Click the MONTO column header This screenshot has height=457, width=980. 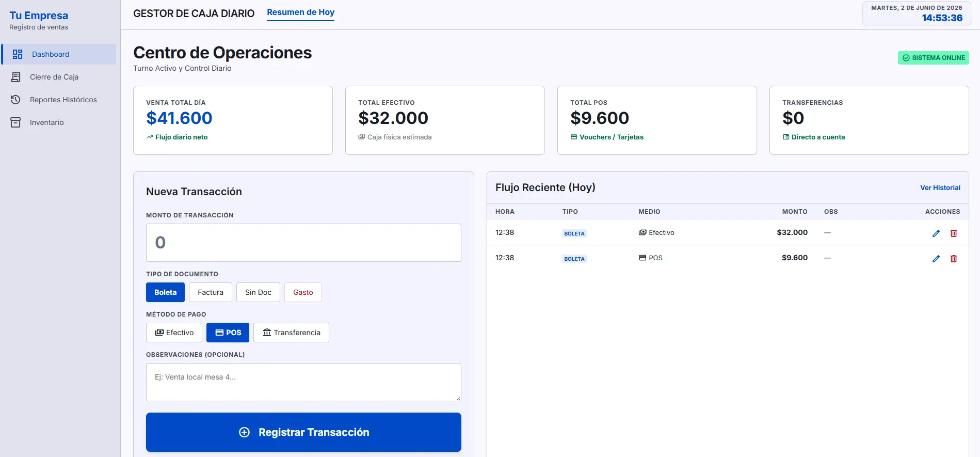pos(795,212)
